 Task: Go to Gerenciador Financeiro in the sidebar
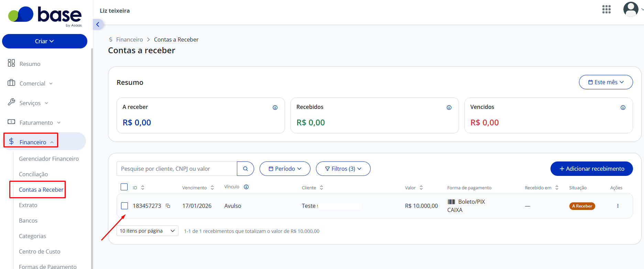tap(49, 159)
